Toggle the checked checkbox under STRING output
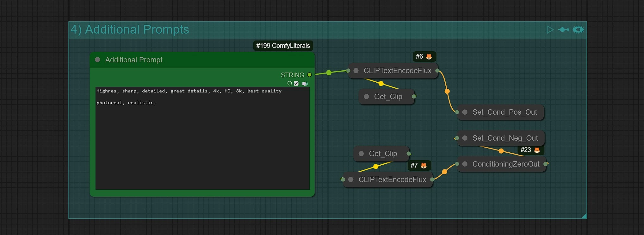This screenshot has height=235, width=644. click(x=296, y=84)
